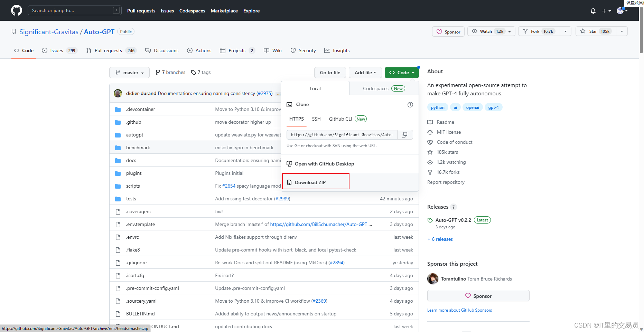Click Report repository
Screen dimensions: 644x332
click(446, 182)
